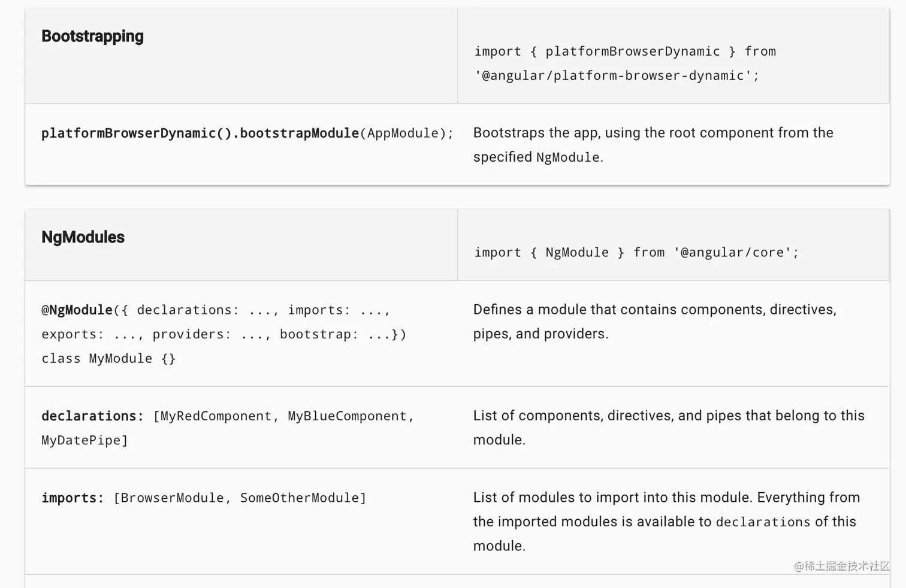Click the Bootstrapping section heading
The height and width of the screenshot is (588, 906).
pyautogui.click(x=92, y=37)
